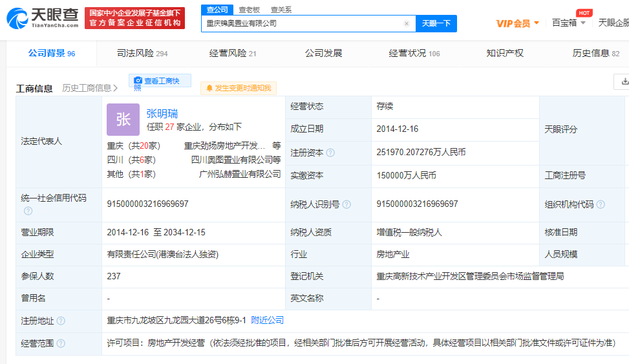Click the 四川奥图置业有限公司 link

232,160
